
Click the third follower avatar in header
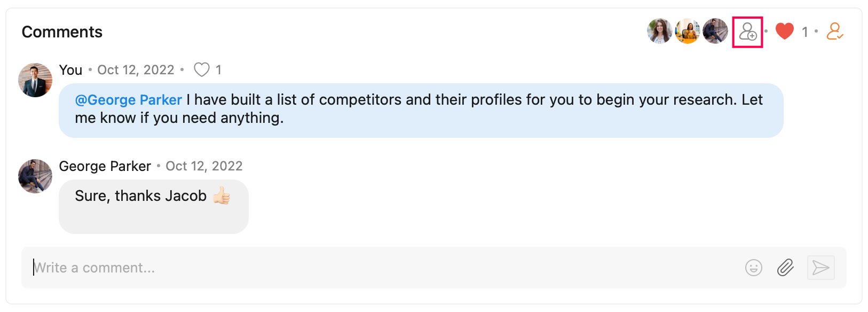point(715,32)
